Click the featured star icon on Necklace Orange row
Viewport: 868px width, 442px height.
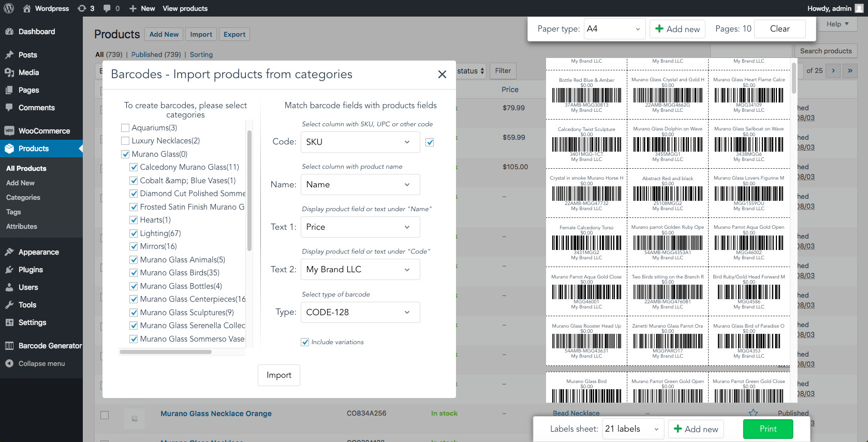pos(753,412)
